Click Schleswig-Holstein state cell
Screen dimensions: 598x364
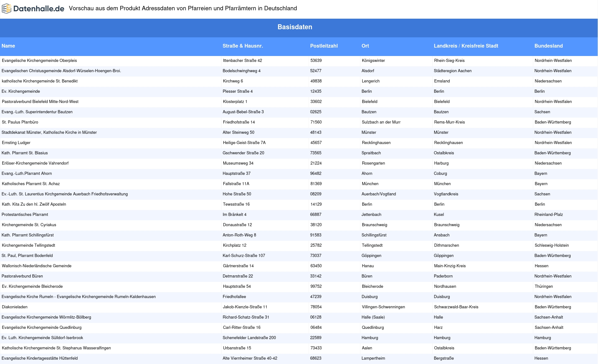tap(552, 245)
